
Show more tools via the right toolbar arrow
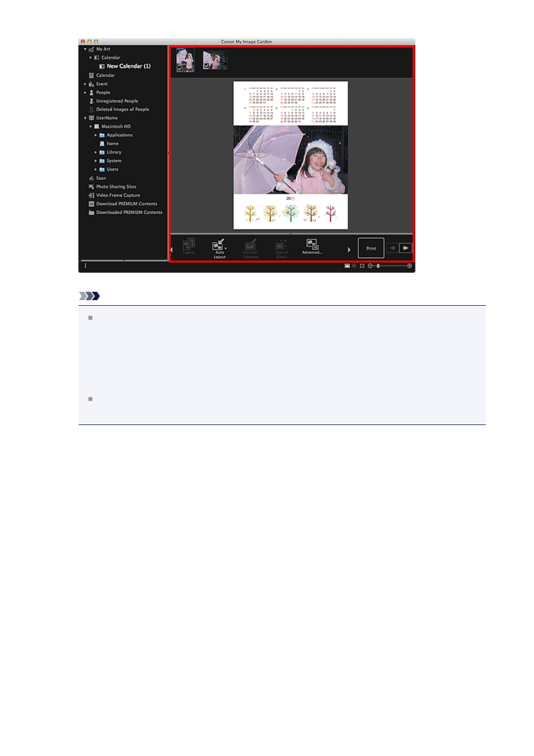pyautogui.click(x=349, y=250)
